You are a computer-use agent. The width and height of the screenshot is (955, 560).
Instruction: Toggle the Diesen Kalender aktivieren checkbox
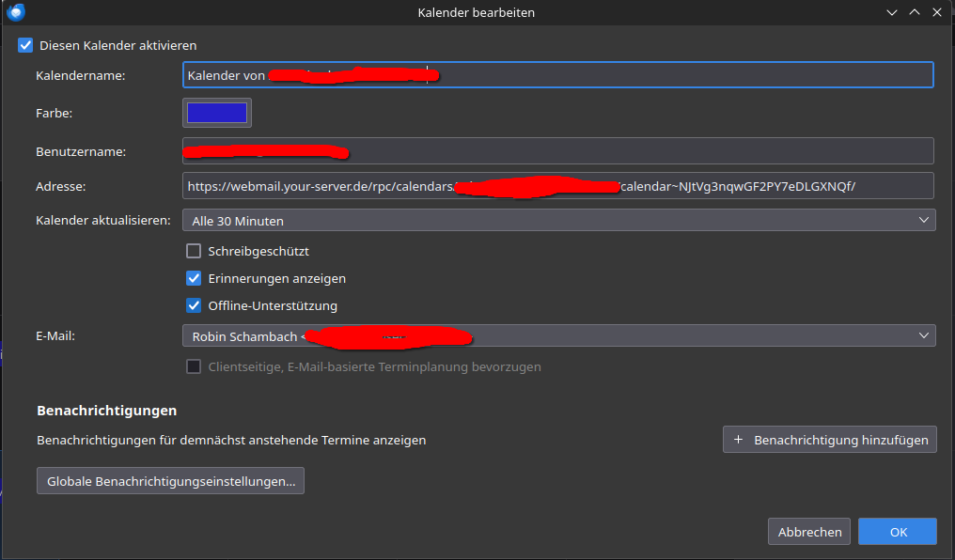pyautogui.click(x=25, y=45)
